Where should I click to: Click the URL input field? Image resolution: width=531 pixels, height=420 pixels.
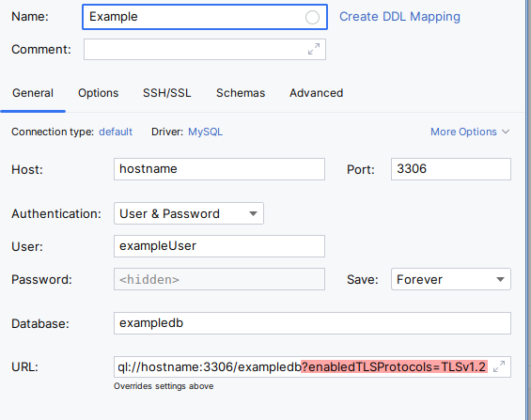[x=312, y=366]
